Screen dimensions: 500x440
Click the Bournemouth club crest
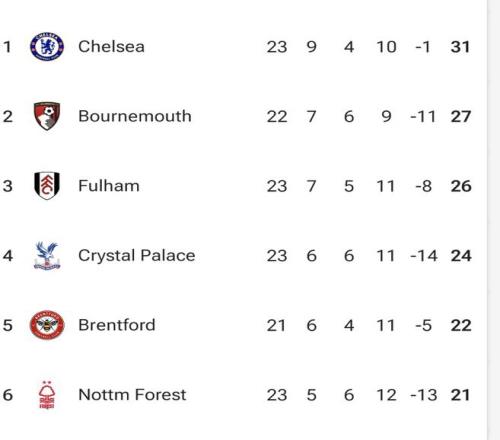point(47,116)
